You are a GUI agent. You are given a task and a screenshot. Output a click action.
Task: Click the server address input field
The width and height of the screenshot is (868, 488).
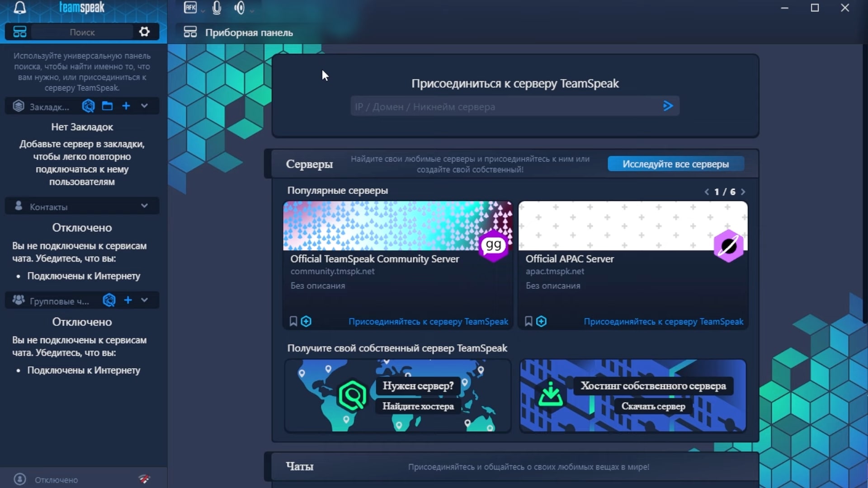515,107
